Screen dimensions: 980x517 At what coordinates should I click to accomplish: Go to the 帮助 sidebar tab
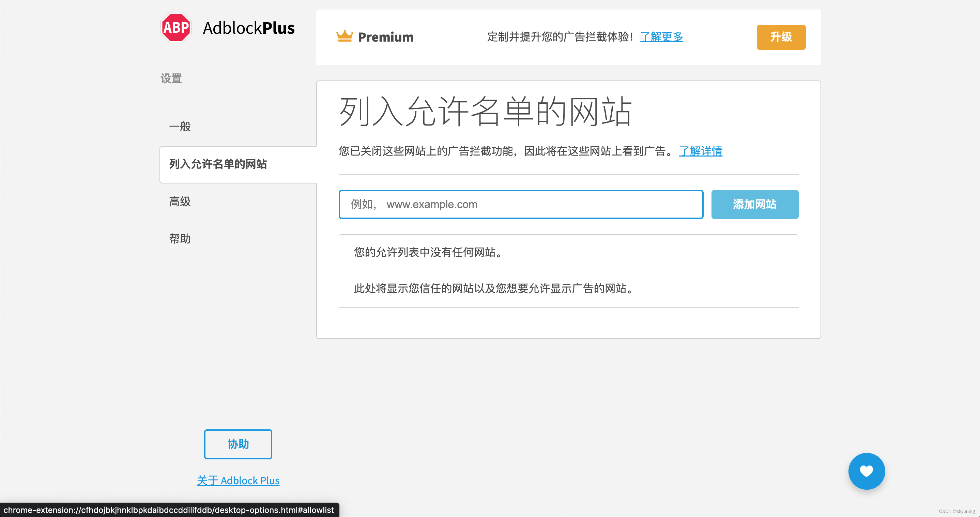coord(180,239)
